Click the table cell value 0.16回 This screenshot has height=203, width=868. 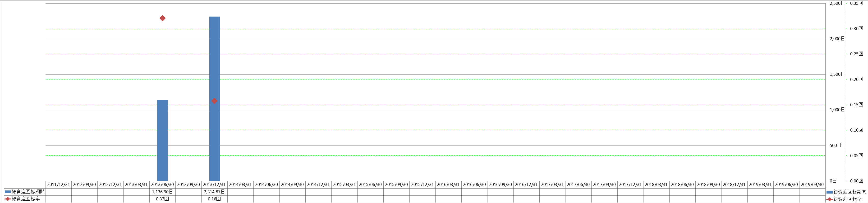tap(214, 199)
